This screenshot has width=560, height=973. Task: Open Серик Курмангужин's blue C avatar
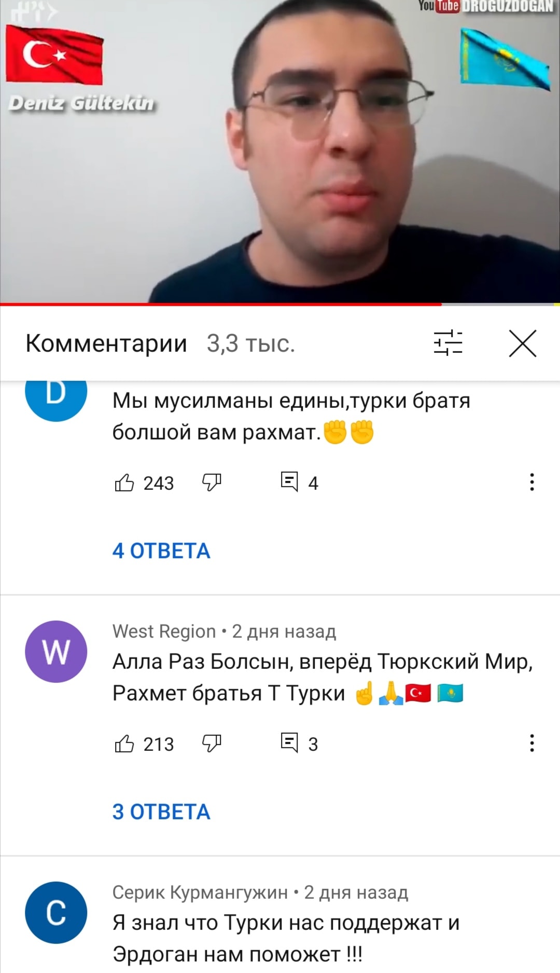point(56,912)
